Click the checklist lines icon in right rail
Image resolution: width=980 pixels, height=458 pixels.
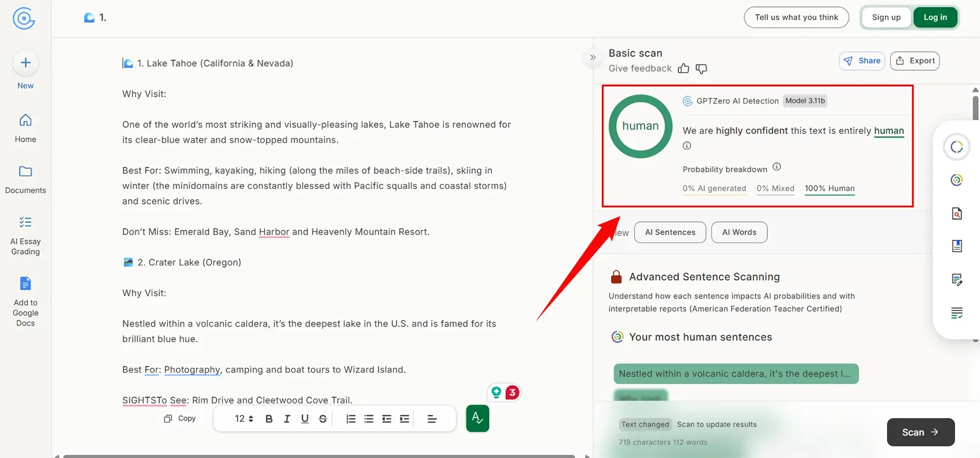click(x=956, y=313)
